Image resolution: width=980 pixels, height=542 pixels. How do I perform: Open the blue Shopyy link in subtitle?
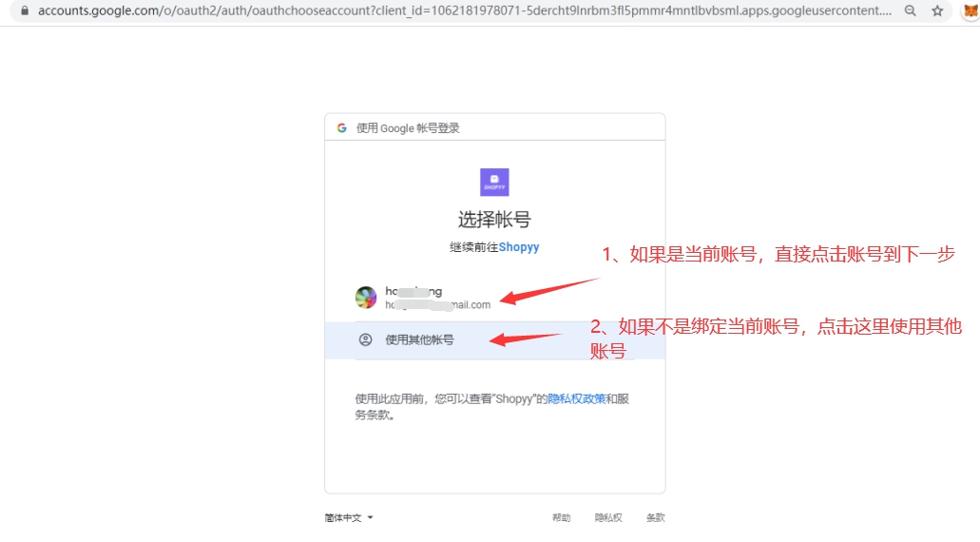[x=519, y=247]
